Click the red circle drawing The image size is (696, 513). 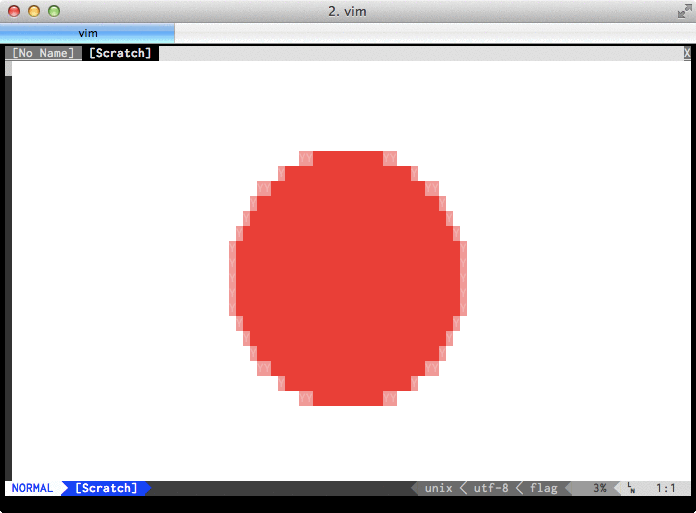click(x=348, y=278)
